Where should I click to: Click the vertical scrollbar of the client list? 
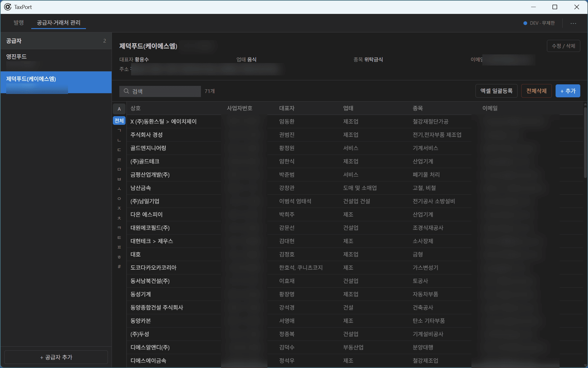pos(585,141)
